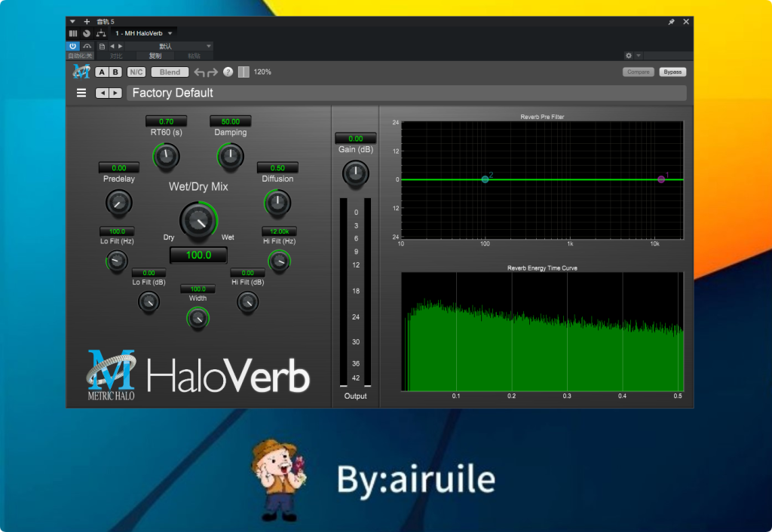This screenshot has height=532, width=772.
Task: Click the Blend button
Action: (170, 72)
